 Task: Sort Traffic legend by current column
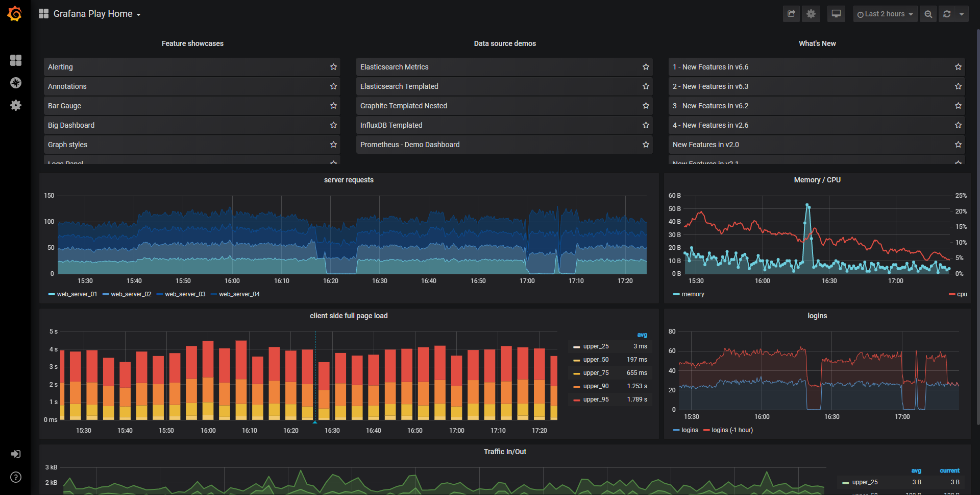coord(949,471)
